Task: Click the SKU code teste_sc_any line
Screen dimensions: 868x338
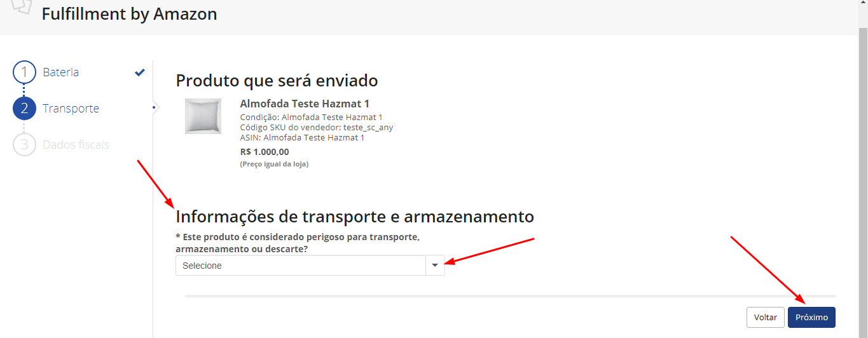Action: (317, 127)
